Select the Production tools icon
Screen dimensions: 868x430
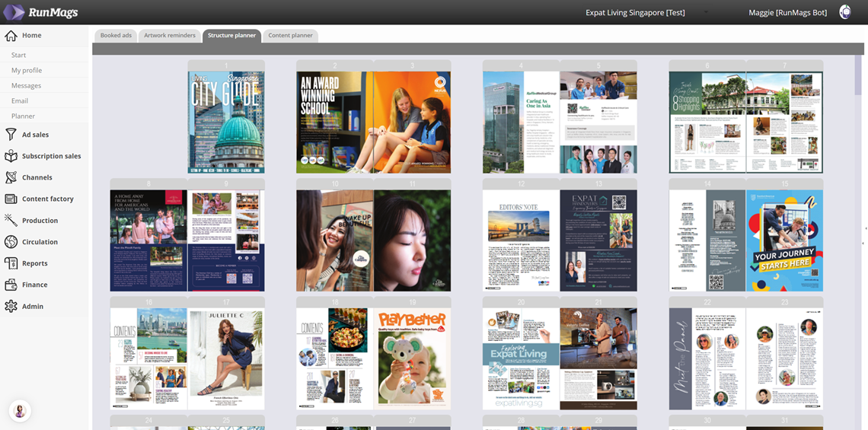pyautogui.click(x=11, y=221)
